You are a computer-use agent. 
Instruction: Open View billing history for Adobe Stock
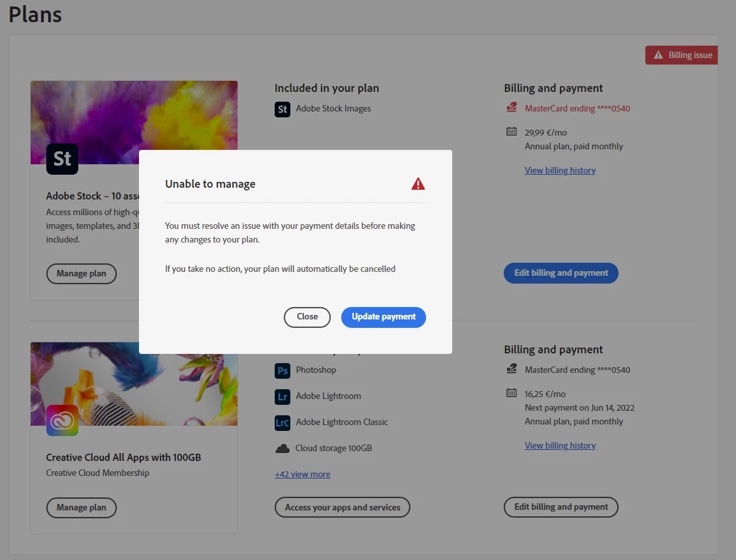(x=560, y=170)
